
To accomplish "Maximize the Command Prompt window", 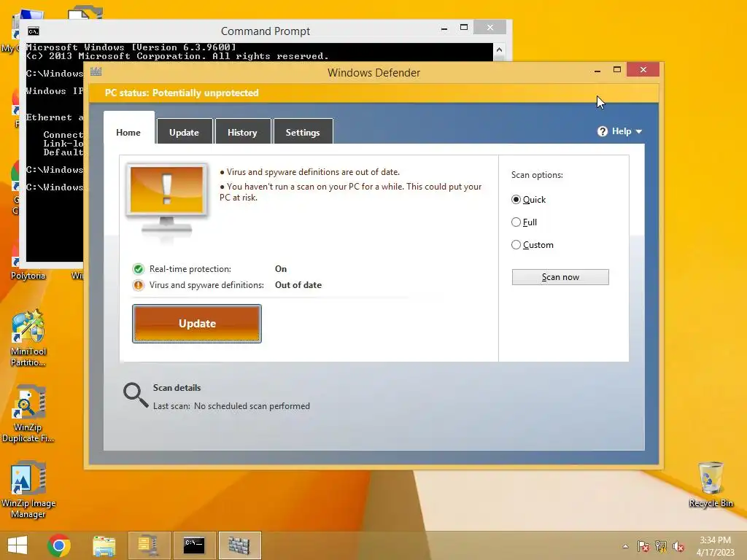I will coord(463,28).
